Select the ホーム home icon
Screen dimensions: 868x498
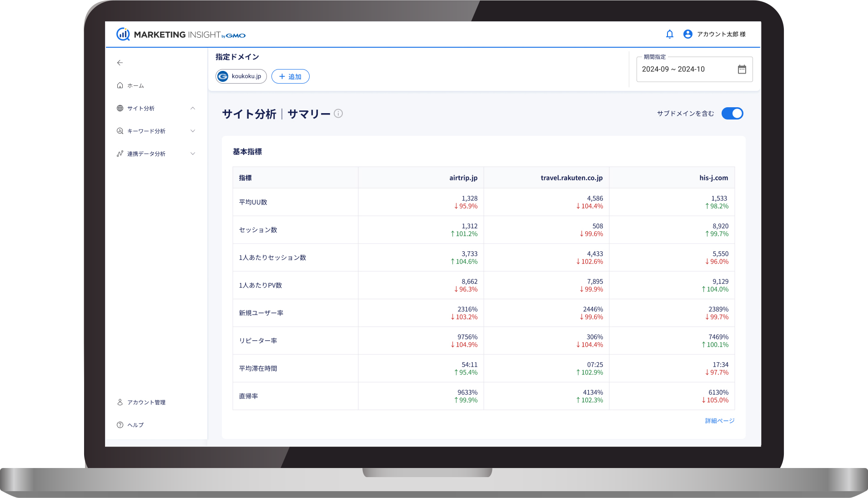pyautogui.click(x=120, y=85)
